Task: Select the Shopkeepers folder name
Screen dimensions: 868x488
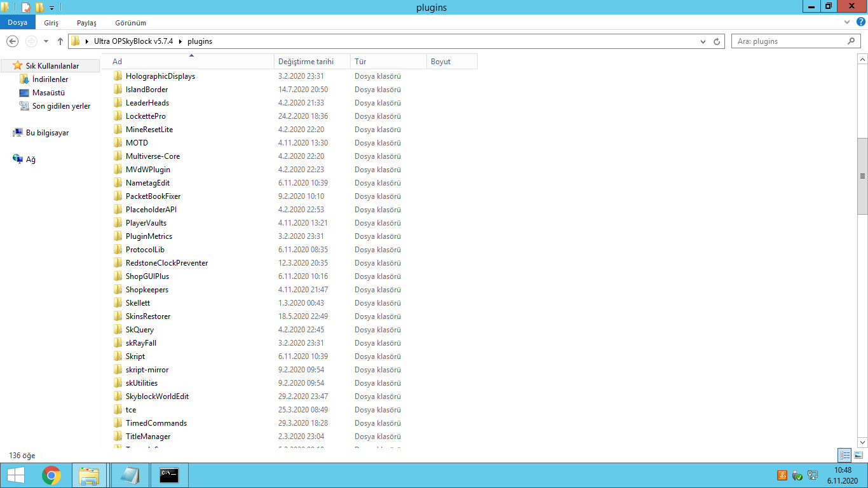Action: [147, 290]
